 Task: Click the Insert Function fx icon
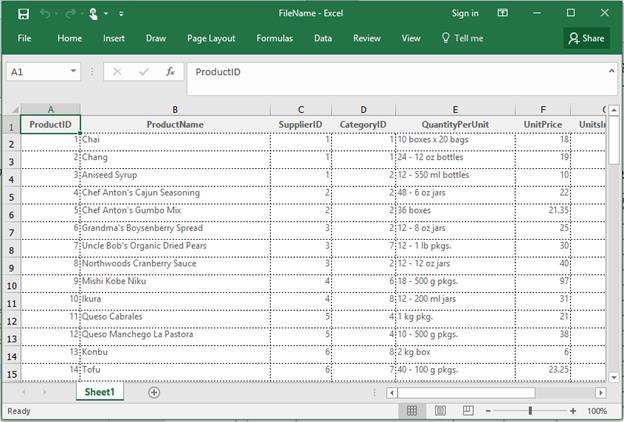pyautogui.click(x=170, y=72)
